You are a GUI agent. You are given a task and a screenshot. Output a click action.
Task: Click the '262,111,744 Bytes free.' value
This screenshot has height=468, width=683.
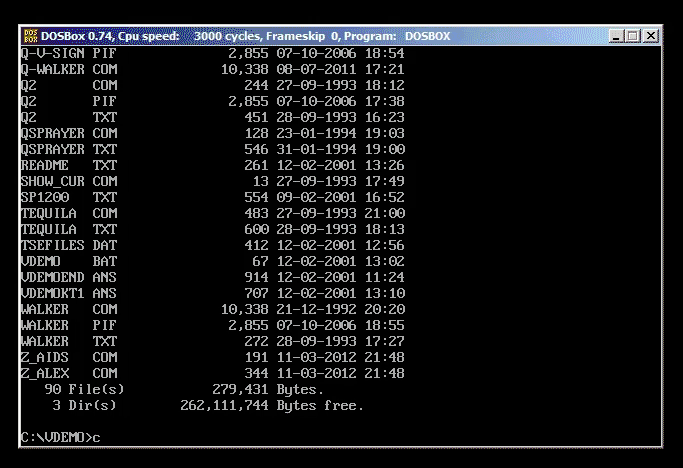coord(272,405)
